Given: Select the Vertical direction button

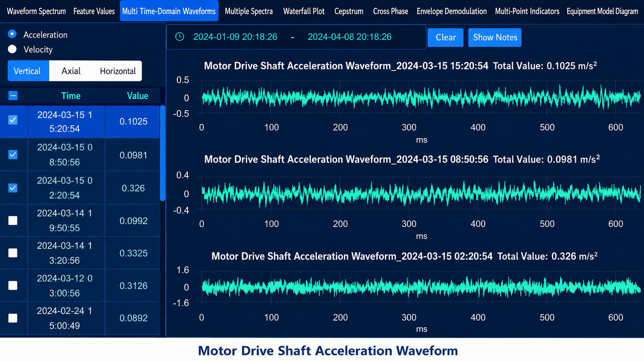Looking at the screenshot, I should [29, 71].
